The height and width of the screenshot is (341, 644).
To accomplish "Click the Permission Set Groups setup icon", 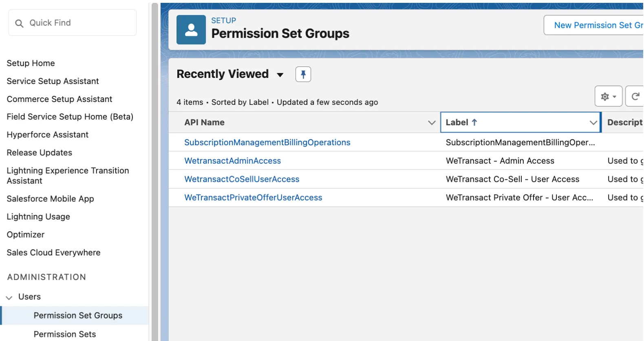I will click(x=191, y=30).
